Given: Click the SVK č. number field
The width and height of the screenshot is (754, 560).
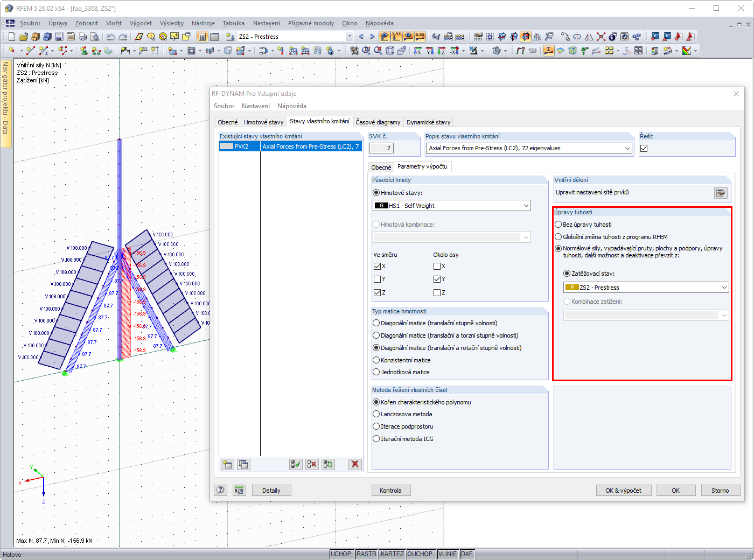Looking at the screenshot, I should (382, 148).
